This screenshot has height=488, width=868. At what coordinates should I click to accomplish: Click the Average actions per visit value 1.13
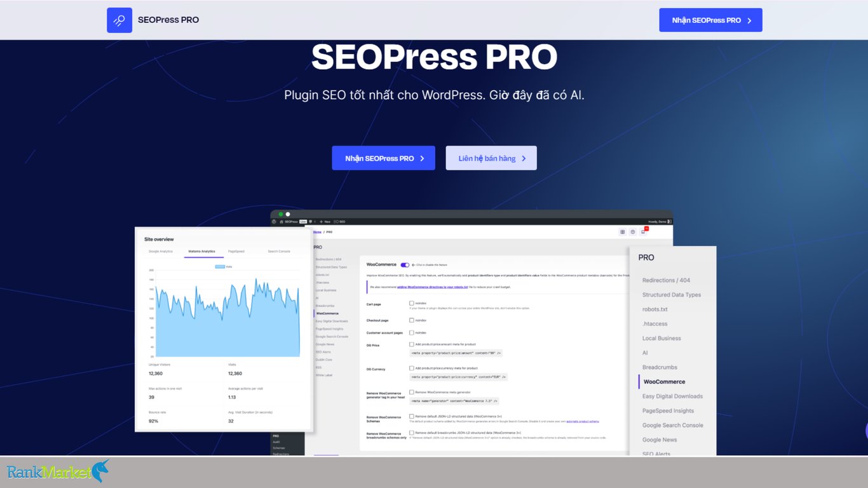click(232, 397)
